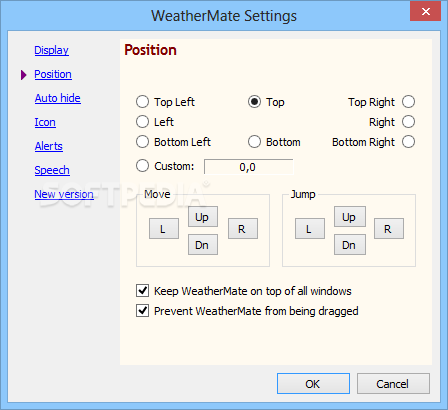Go to Auto hide settings
The image size is (448, 410).
click(58, 98)
